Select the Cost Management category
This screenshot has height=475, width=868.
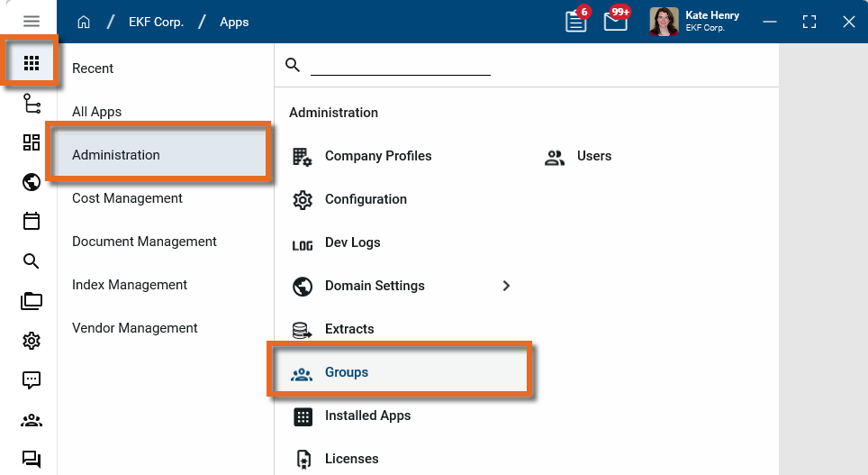pos(127,198)
